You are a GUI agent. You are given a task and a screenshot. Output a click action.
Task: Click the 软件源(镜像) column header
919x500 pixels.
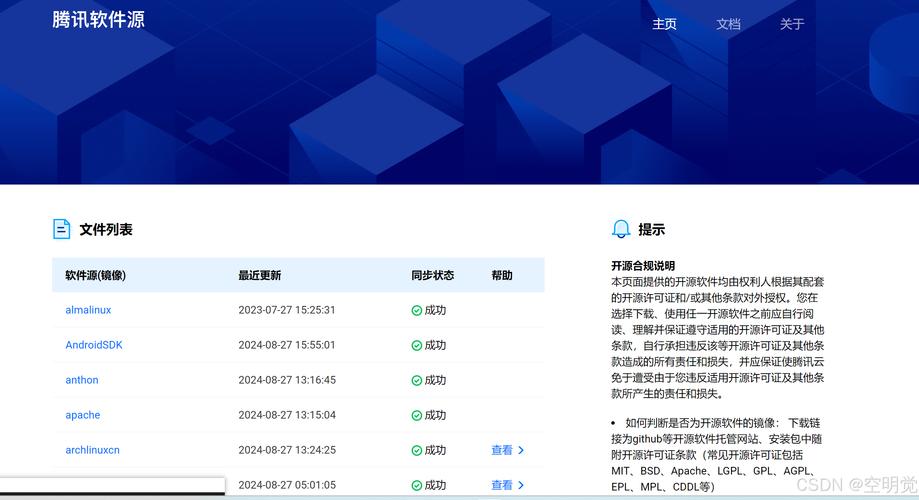tap(96, 275)
